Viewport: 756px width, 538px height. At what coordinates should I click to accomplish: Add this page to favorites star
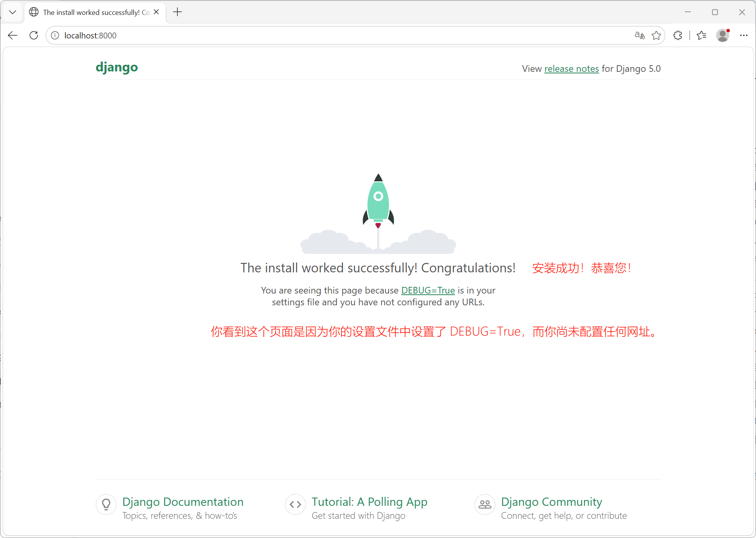[x=656, y=35]
